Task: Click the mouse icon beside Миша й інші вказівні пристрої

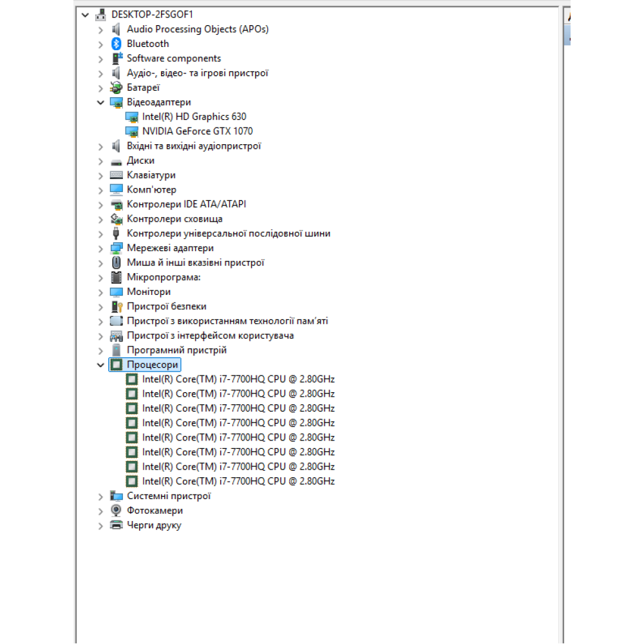Action: tap(116, 263)
